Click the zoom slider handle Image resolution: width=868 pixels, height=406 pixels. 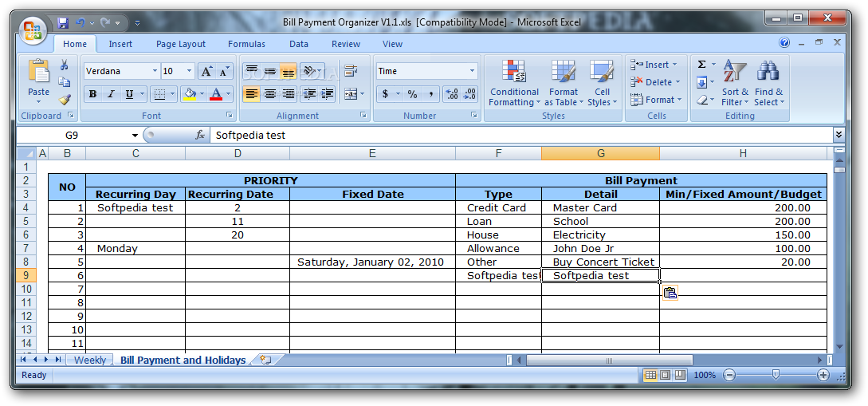pyautogui.click(x=776, y=375)
